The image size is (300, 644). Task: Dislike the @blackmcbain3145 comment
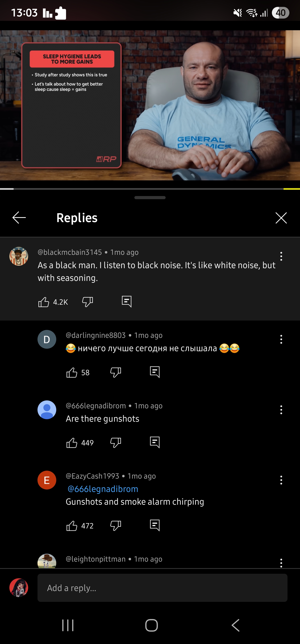click(87, 302)
